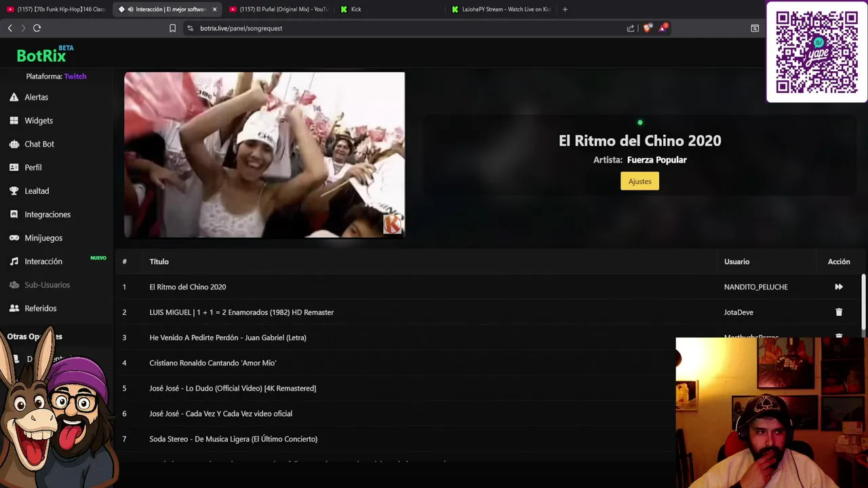
Task: Open Sub-Usuarios in the sidebar
Action: click(47, 285)
